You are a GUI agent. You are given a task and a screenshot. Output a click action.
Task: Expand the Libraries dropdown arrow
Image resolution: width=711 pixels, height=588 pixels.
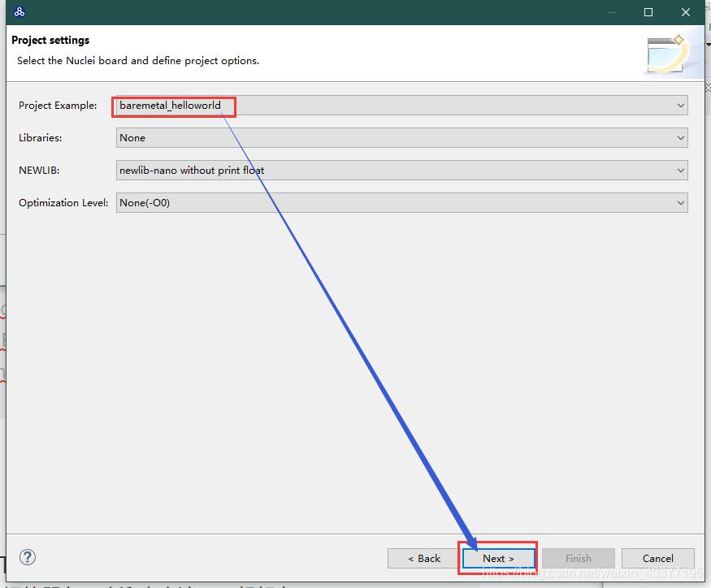pos(680,138)
